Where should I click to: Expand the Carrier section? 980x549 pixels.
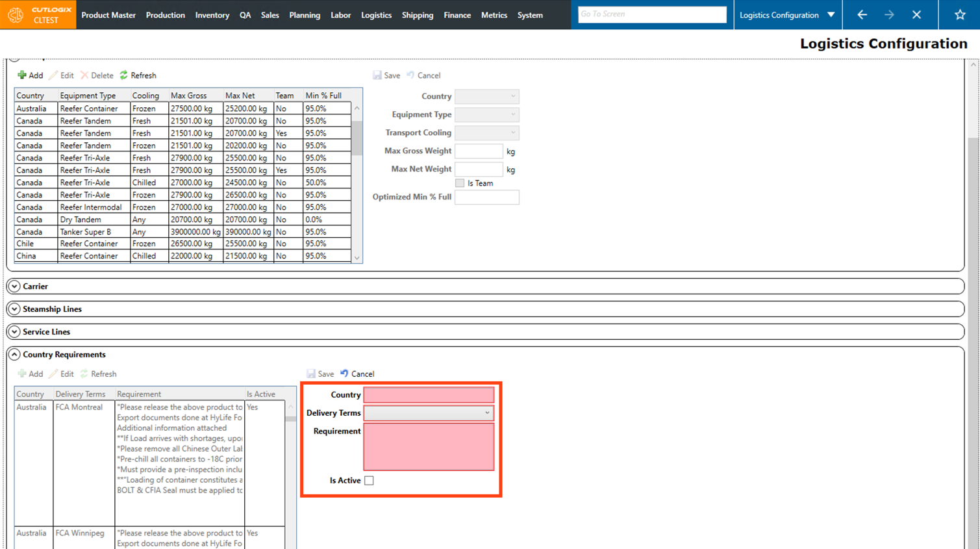(x=14, y=287)
